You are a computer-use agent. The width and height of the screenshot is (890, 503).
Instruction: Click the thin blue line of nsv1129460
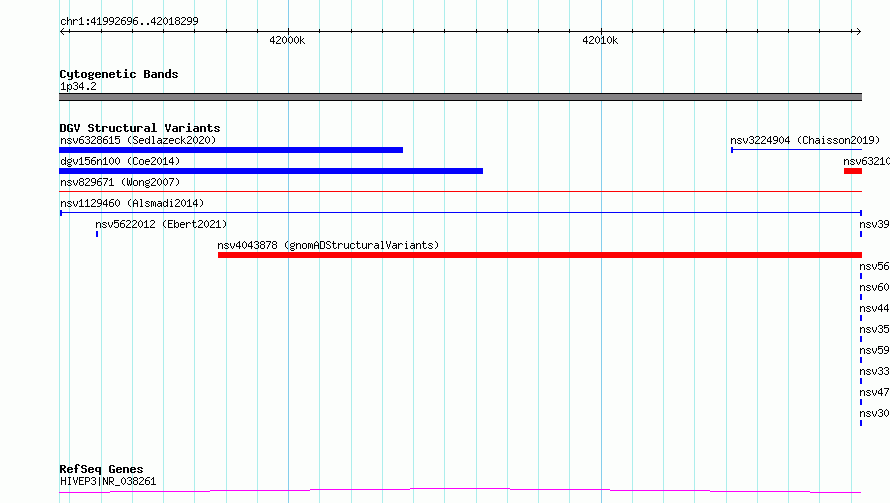point(460,213)
